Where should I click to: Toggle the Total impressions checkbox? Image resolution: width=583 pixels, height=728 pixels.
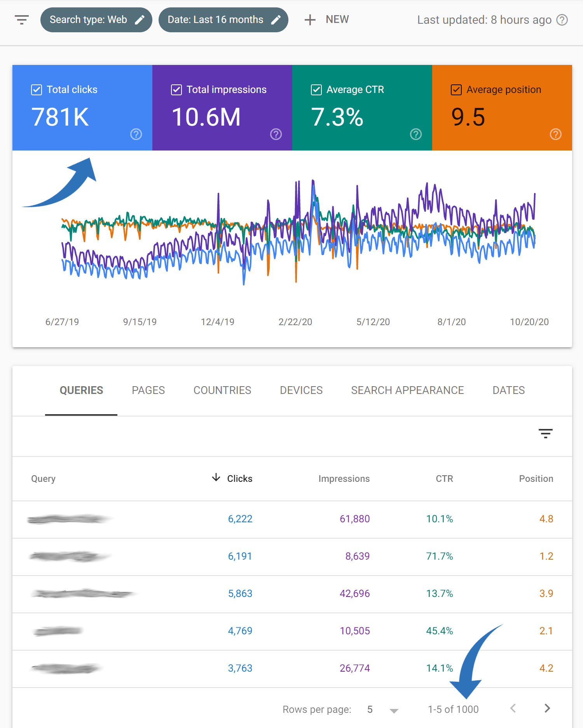[176, 90]
